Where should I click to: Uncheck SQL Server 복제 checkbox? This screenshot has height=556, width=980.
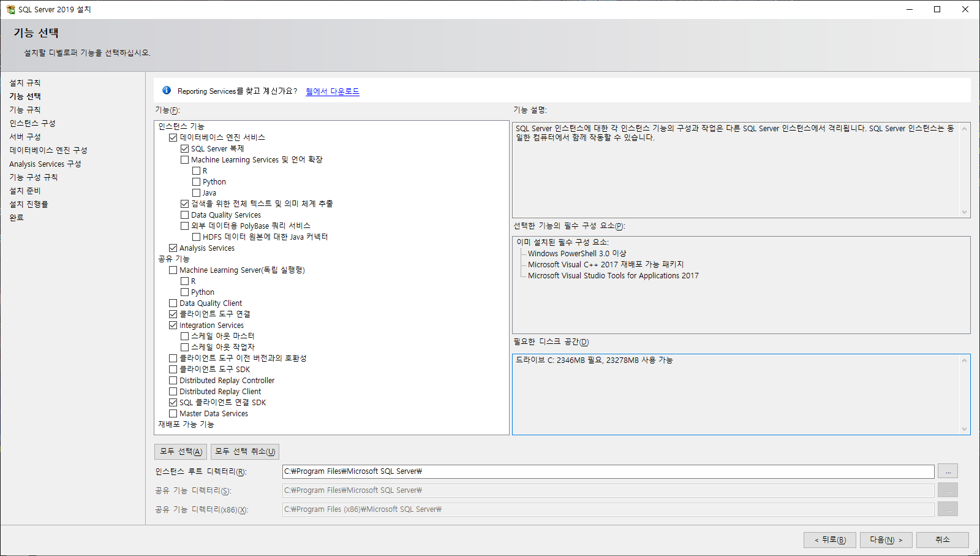(184, 148)
